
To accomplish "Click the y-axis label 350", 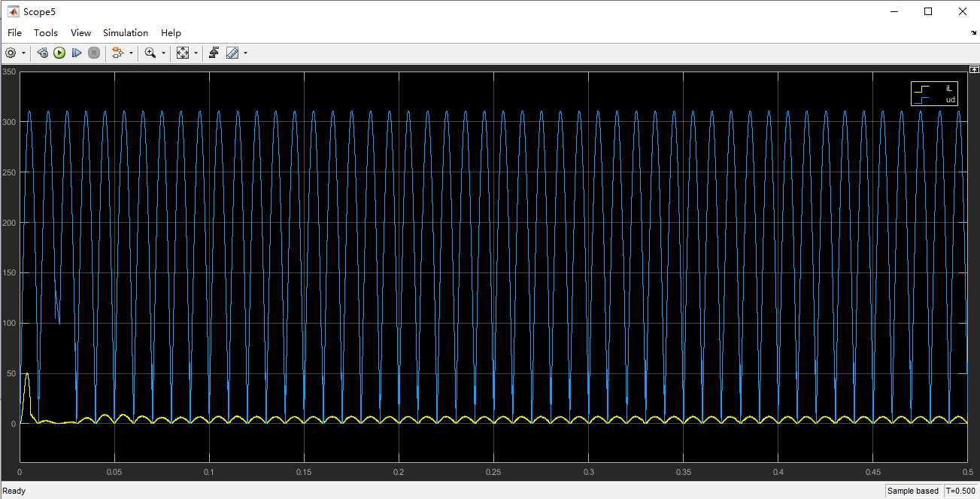I will 10,72.
